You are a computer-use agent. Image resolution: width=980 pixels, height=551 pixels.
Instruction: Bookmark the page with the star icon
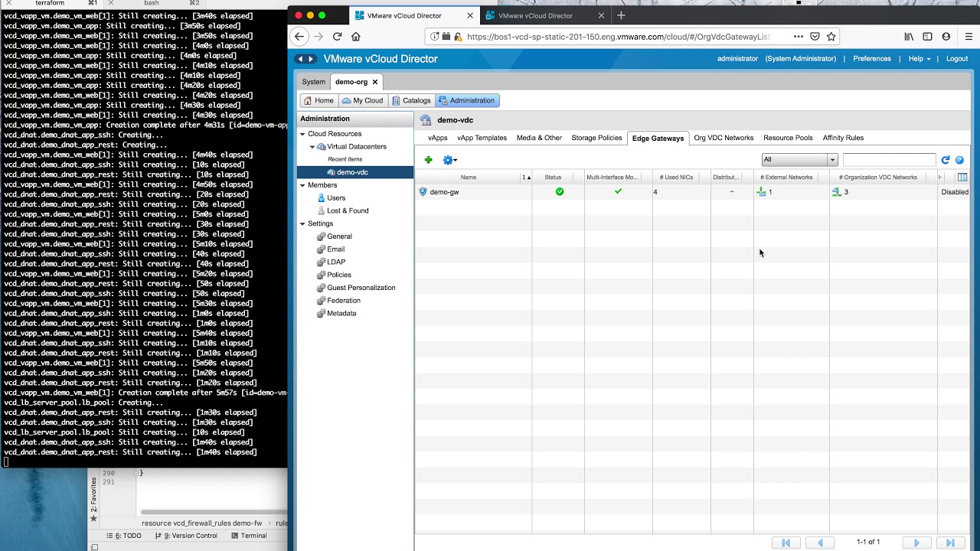[831, 36]
